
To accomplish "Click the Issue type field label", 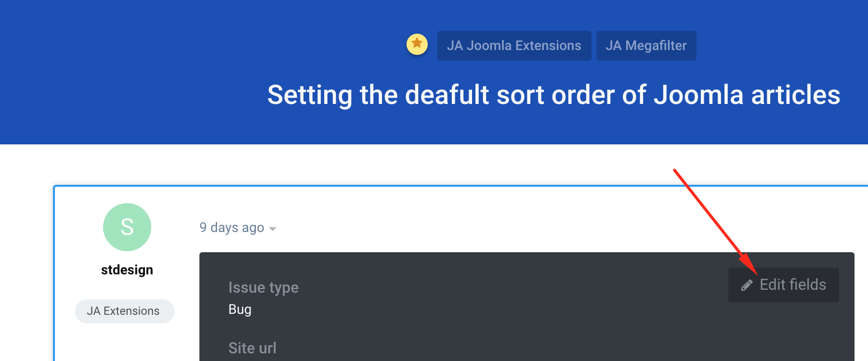I will (263, 287).
